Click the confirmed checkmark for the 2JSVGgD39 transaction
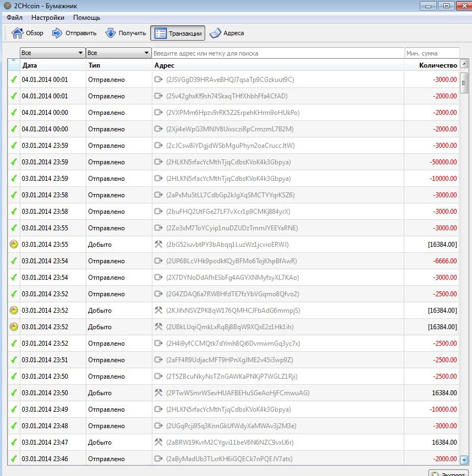Viewport: 472px width, 476px height. (14, 80)
